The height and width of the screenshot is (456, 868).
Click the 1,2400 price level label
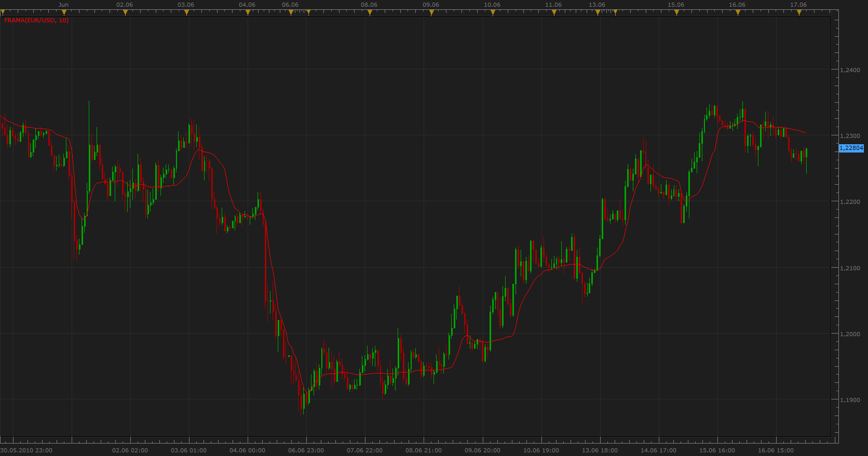[x=850, y=70]
